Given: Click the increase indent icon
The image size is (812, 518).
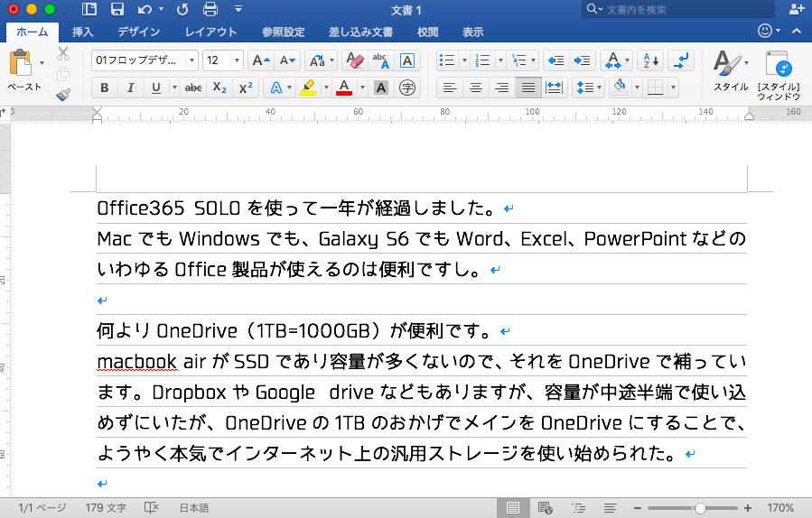Looking at the screenshot, I should click(x=582, y=60).
